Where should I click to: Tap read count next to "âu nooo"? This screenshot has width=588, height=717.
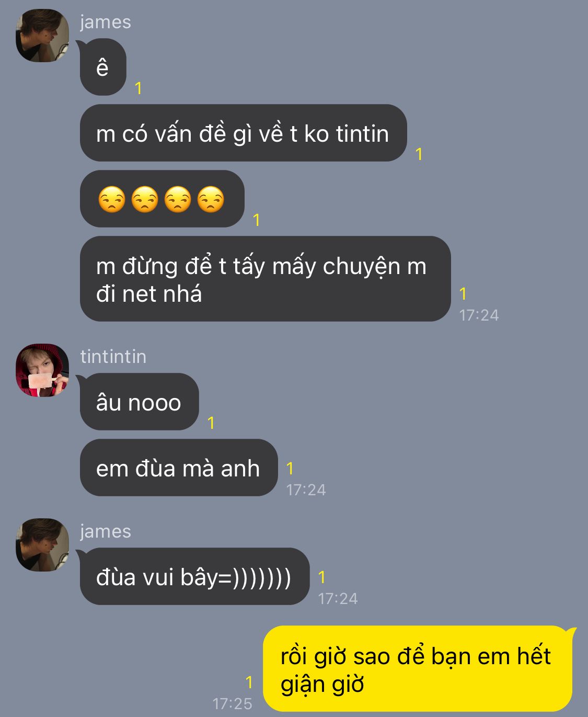(211, 423)
